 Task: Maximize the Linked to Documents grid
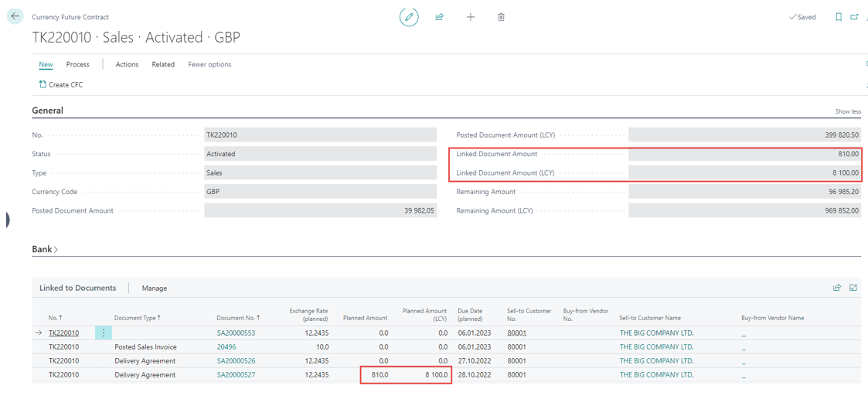point(853,288)
